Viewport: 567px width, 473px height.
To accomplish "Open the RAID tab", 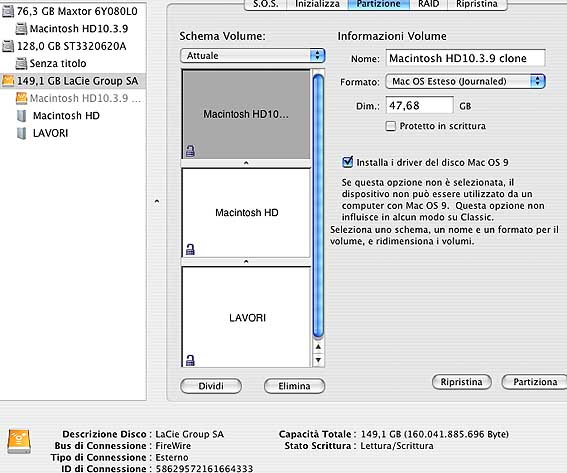I will tap(429, 4).
